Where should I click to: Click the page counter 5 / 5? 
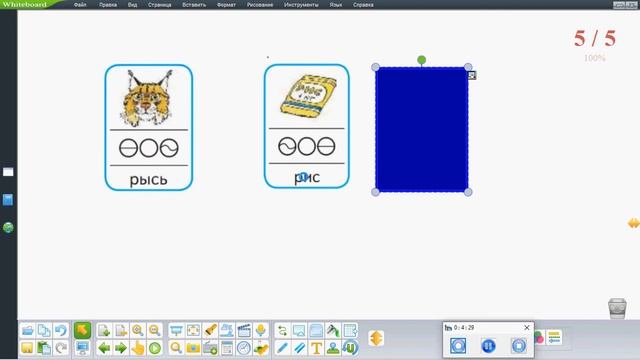coord(595,38)
